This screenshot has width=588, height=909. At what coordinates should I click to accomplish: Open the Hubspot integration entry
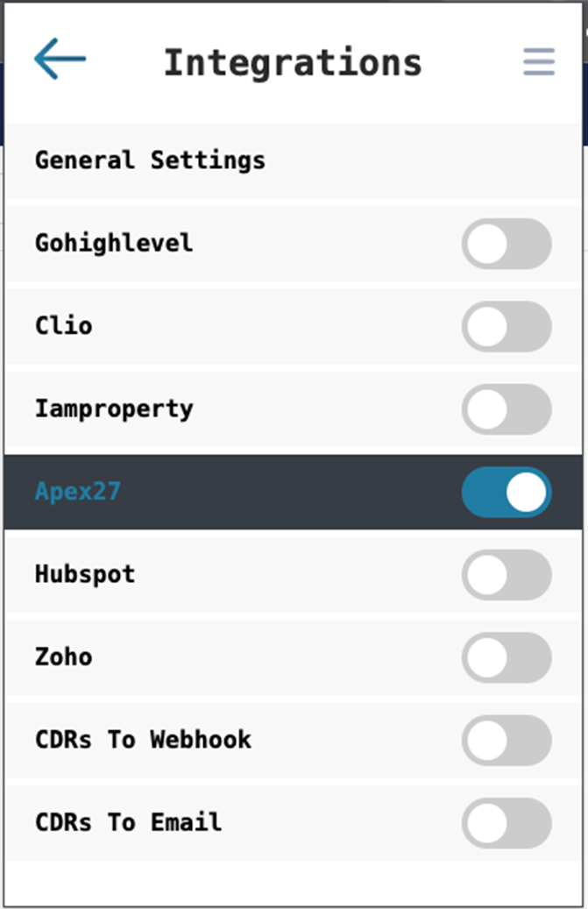[x=85, y=574]
